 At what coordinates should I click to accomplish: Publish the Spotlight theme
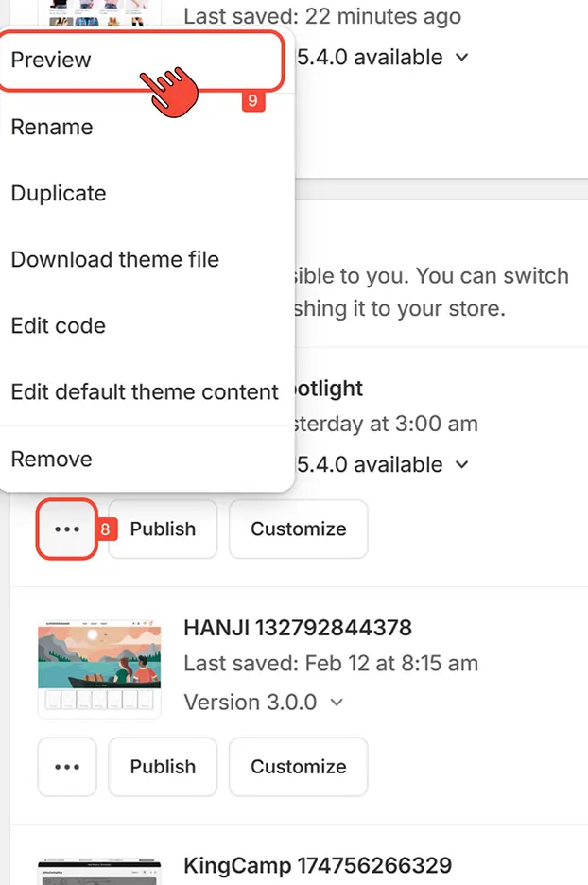(x=162, y=529)
